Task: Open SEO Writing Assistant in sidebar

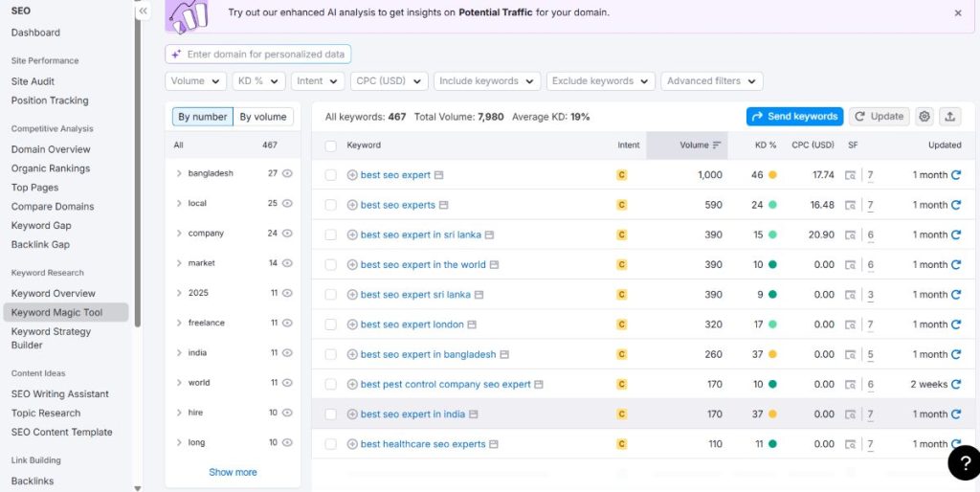Action: pos(60,393)
